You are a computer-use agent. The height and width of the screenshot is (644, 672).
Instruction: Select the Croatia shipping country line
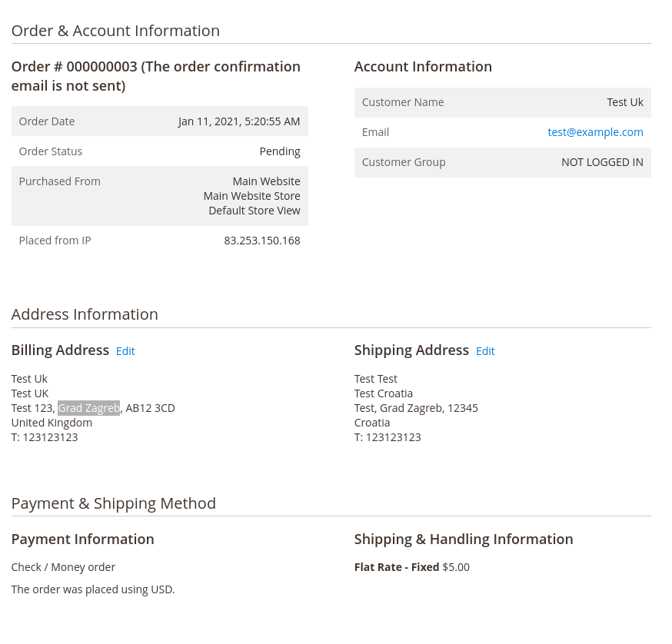(x=371, y=422)
